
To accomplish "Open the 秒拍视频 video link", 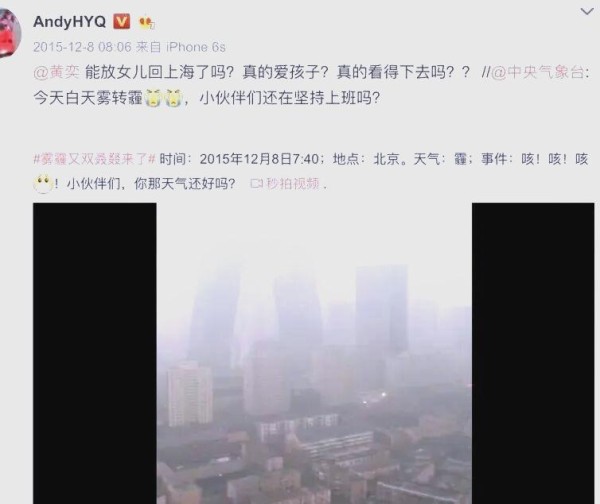I will pos(292,184).
